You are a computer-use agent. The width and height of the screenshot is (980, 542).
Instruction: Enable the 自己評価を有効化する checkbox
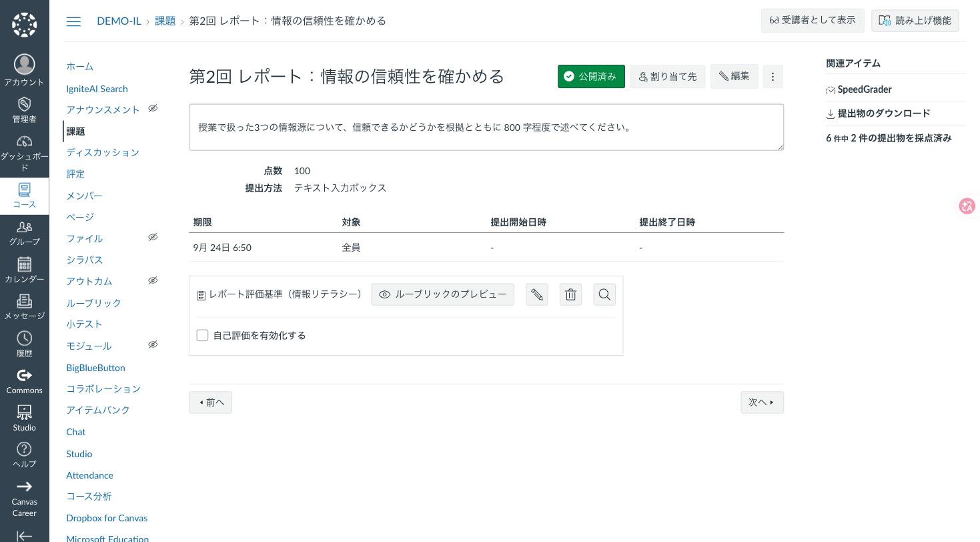[203, 336]
